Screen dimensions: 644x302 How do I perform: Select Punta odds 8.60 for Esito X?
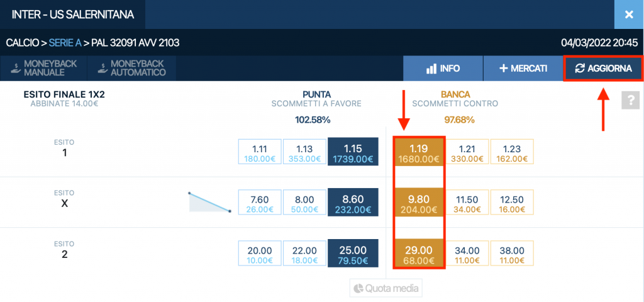tap(352, 204)
